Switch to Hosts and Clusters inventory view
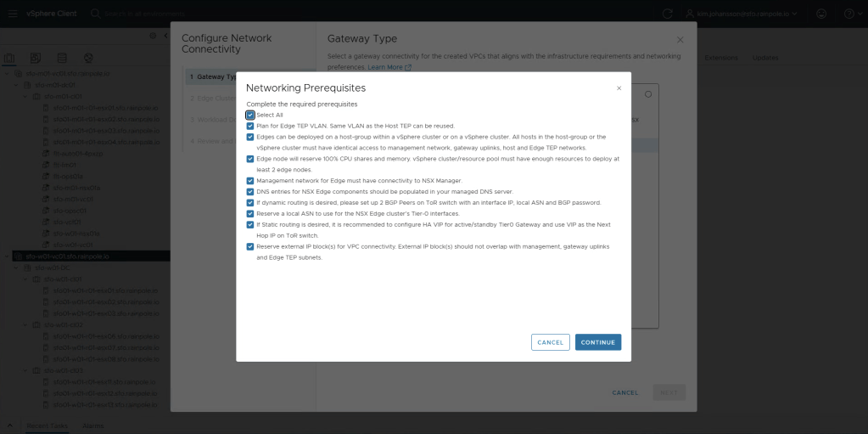 pos(10,58)
